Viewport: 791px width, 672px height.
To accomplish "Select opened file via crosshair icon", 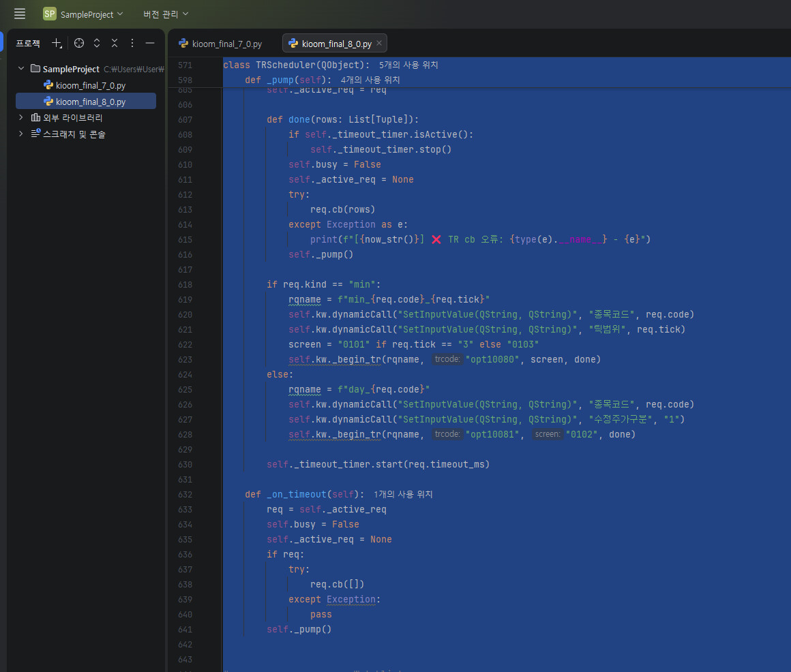I will coord(78,44).
